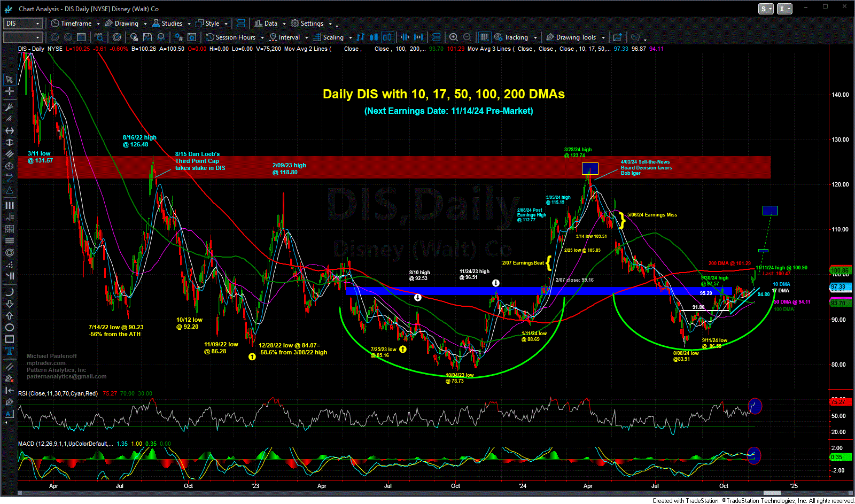The width and height of the screenshot is (855, 504).
Task: Toggle the compressed bars spacing button
Action: click(405, 37)
